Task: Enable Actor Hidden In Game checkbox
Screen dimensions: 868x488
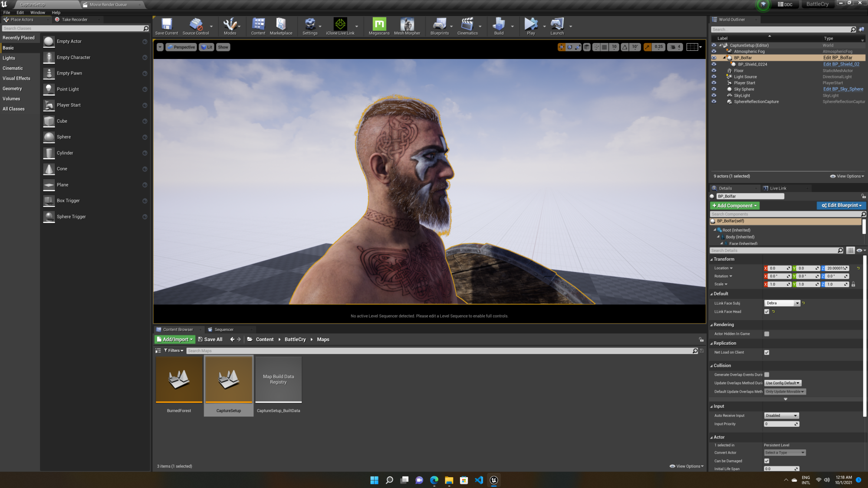Action: [x=766, y=334]
